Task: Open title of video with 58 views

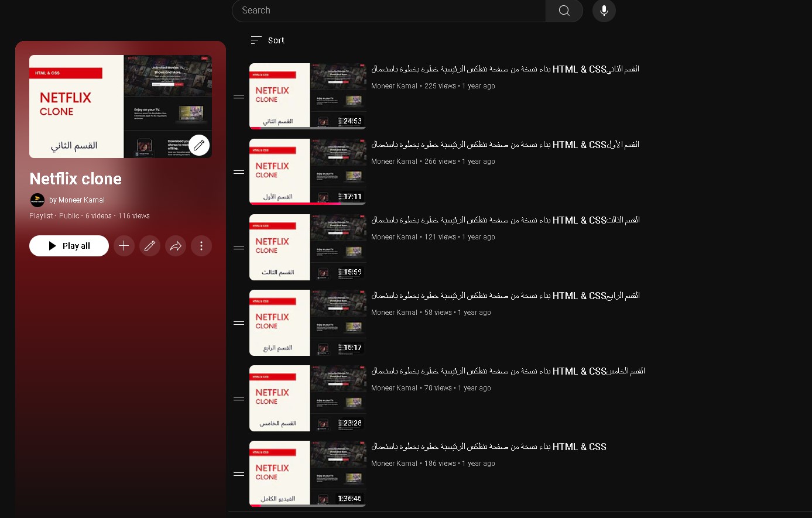Action: [505, 296]
